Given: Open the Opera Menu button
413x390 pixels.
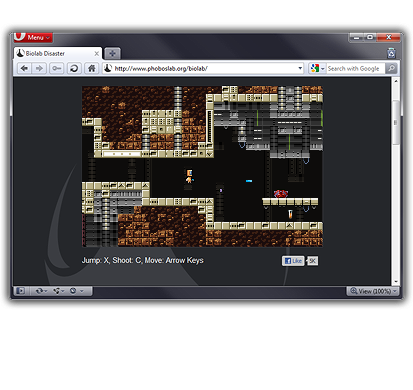Looking at the screenshot, I should 33,37.
